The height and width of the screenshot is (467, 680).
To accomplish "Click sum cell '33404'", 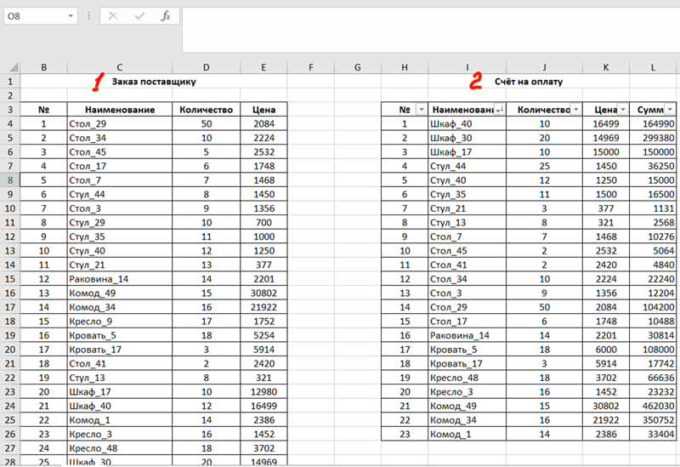I will [653, 434].
